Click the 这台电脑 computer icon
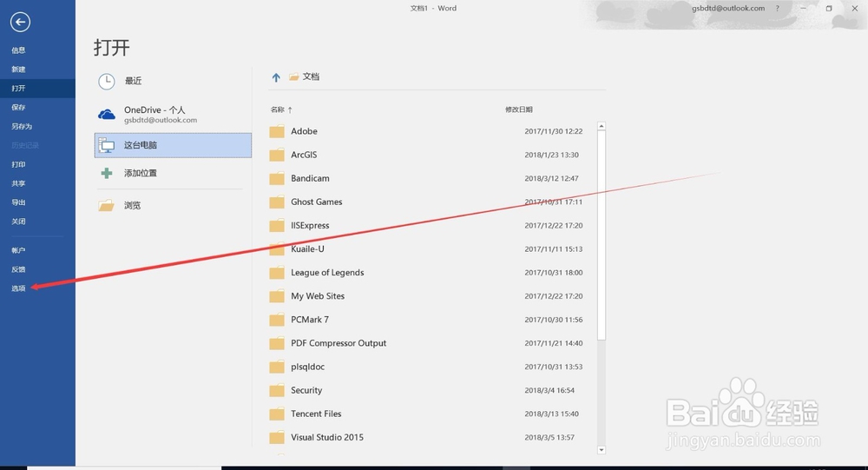 pyautogui.click(x=106, y=146)
